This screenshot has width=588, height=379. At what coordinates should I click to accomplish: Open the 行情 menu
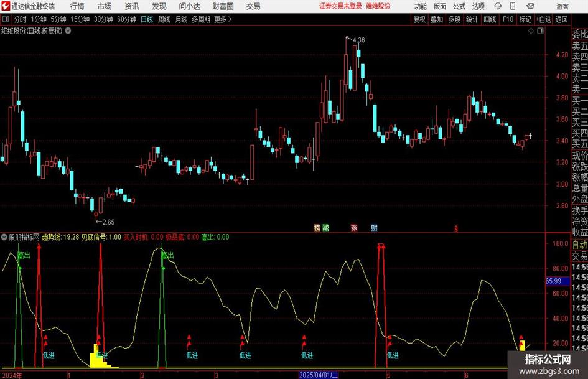pos(77,6)
